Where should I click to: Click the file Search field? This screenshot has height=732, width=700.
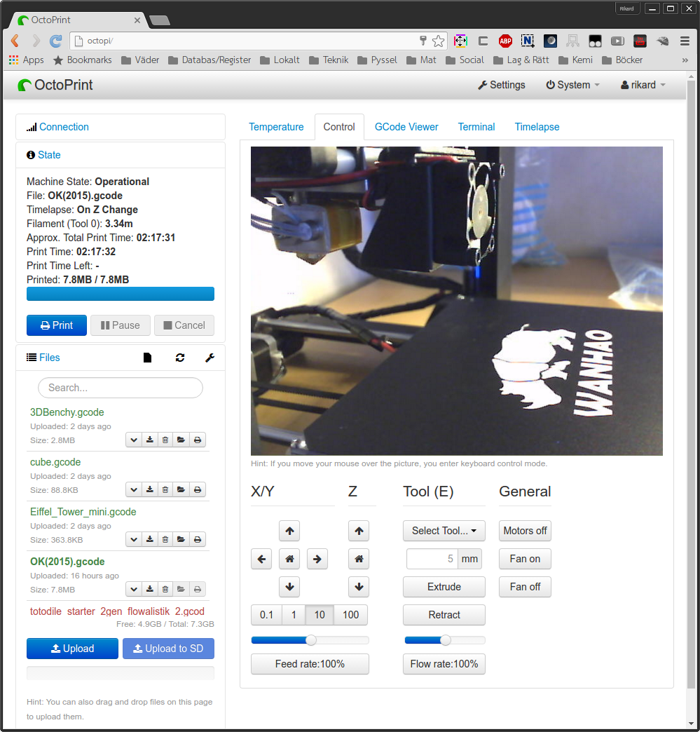click(121, 388)
